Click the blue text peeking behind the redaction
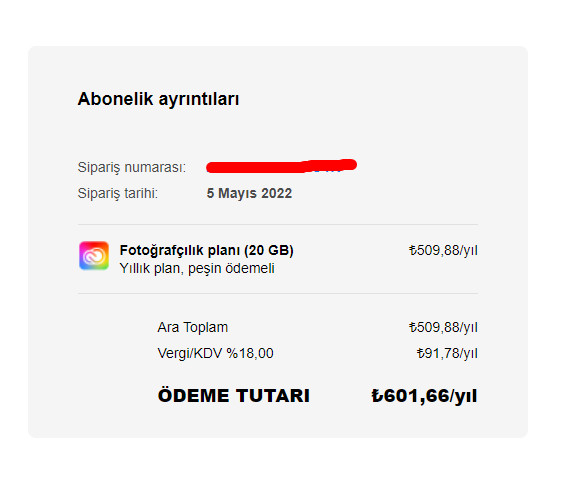569x496 pixels. pyautogui.click(x=327, y=170)
